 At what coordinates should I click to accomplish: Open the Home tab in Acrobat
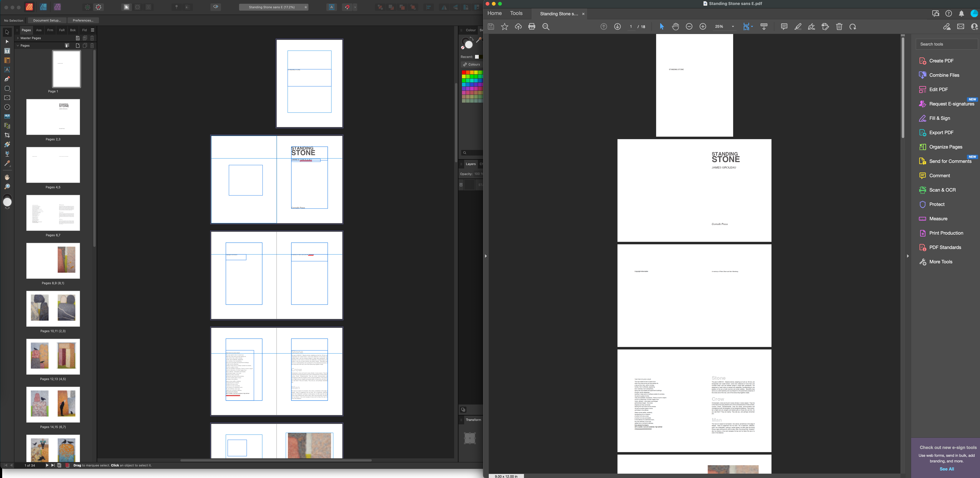pos(495,13)
